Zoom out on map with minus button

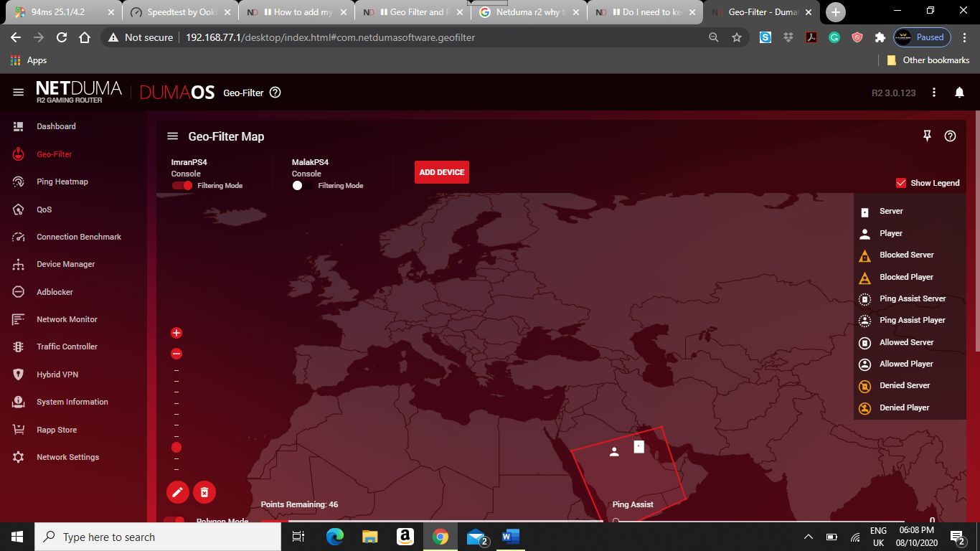click(176, 354)
